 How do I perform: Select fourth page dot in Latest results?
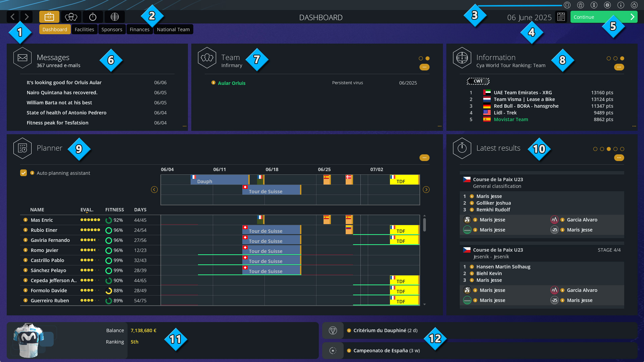pyautogui.click(x=615, y=149)
